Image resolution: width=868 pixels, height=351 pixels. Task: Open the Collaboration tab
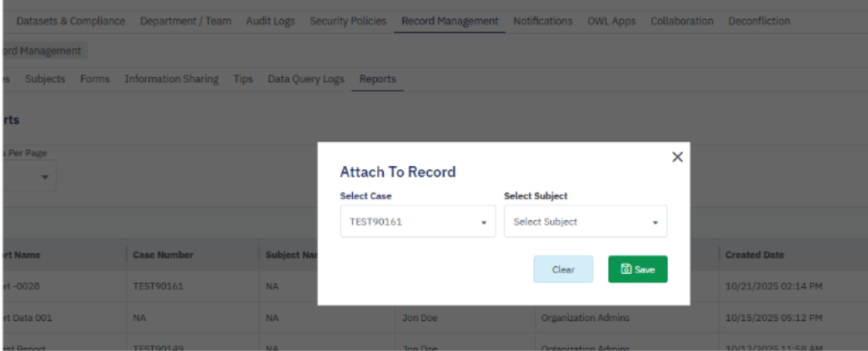pos(681,21)
